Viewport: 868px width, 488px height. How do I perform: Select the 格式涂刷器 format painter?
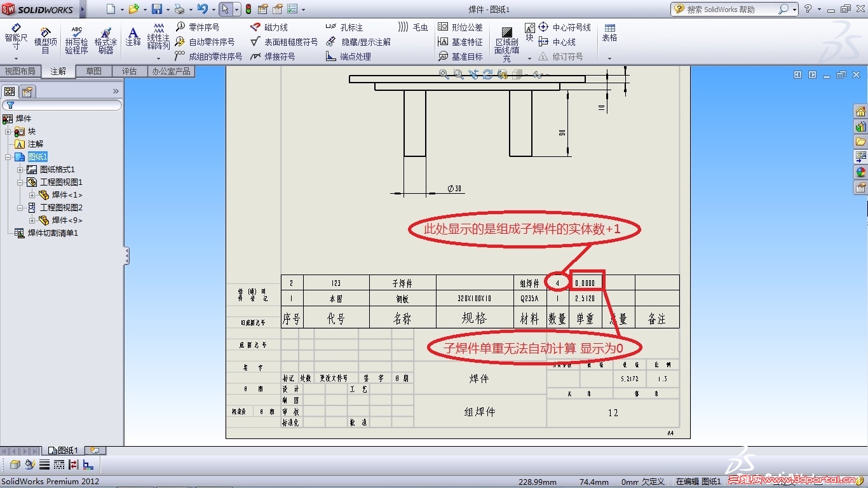point(105,40)
